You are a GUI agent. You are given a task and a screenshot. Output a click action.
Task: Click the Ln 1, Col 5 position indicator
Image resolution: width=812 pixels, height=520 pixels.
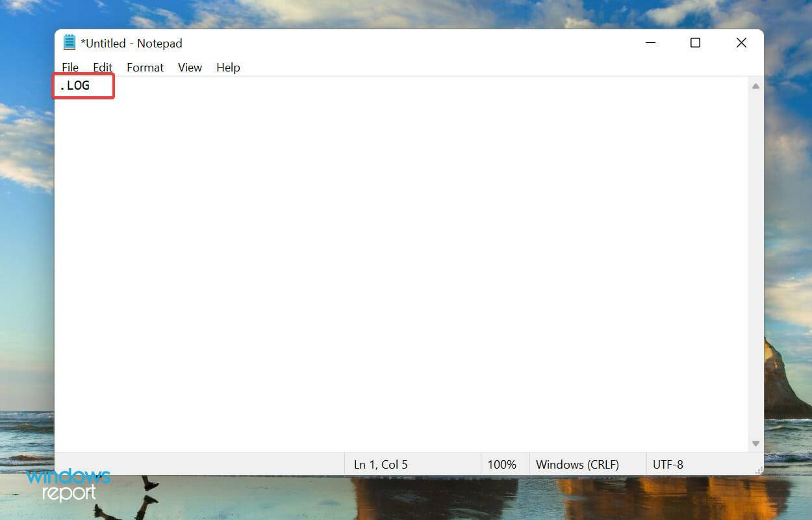pyautogui.click(x=380, y=464)
